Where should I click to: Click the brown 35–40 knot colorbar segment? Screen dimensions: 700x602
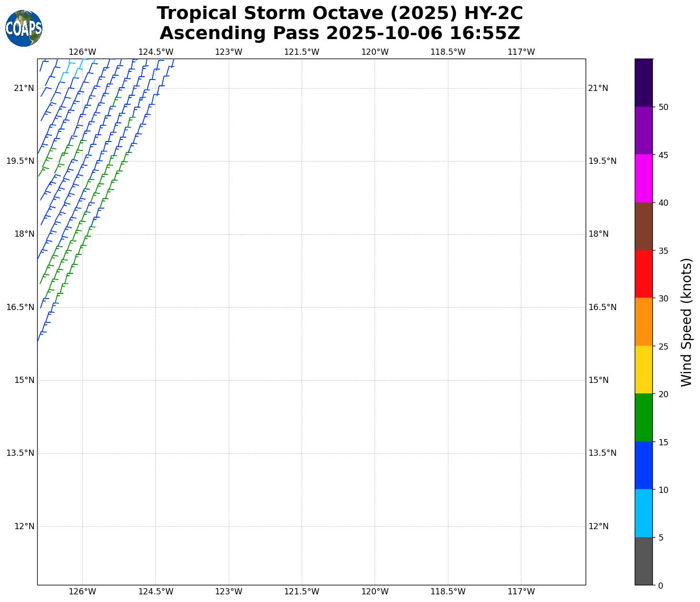click(x=643, y=226)
